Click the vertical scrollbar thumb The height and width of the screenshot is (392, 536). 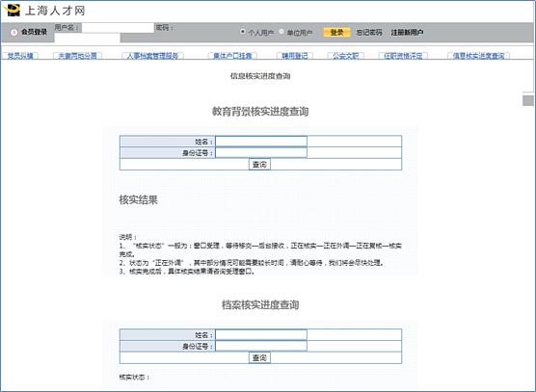pyautogui.click(x=528, y=100)
